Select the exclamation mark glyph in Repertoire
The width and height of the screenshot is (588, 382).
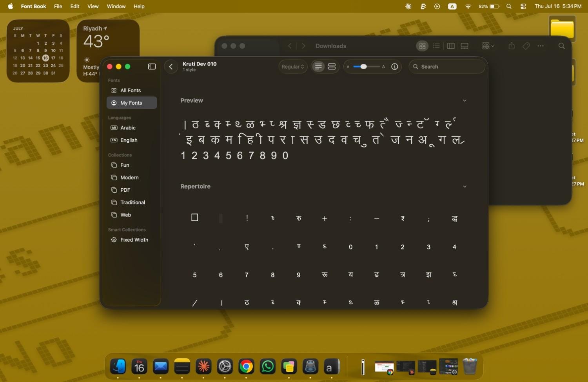click(x=247, y=218)
